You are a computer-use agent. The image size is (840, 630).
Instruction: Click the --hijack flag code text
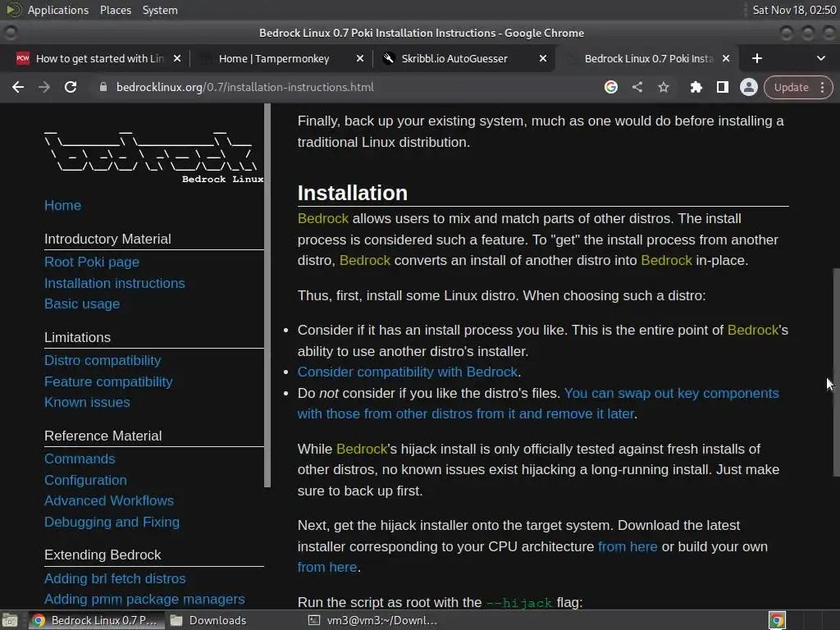(518, 603)
